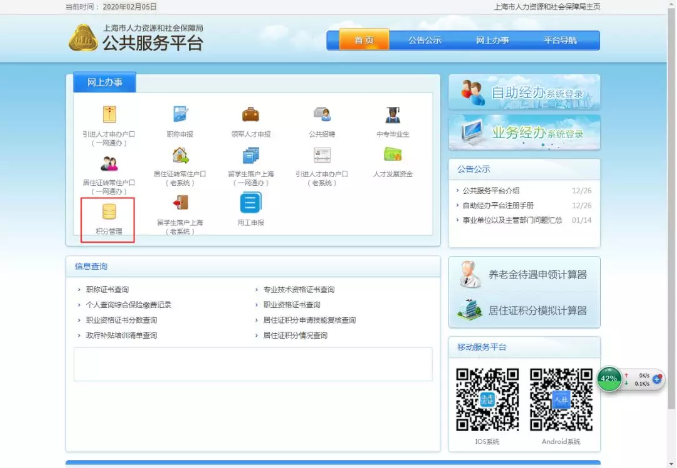Screen dimensions: 677x468
Task: Open the 领军人才申报 briefcase icon
Action: pos(250,115)
